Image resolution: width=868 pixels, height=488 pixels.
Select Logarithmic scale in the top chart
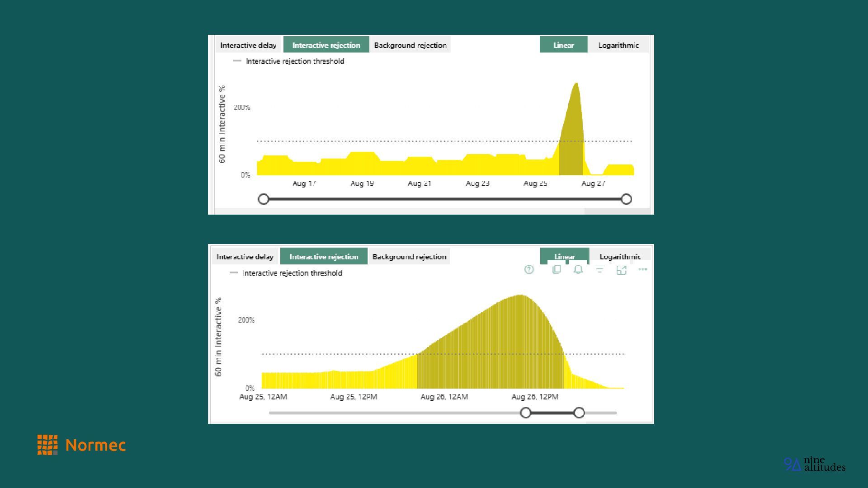(x=618, y=45)
